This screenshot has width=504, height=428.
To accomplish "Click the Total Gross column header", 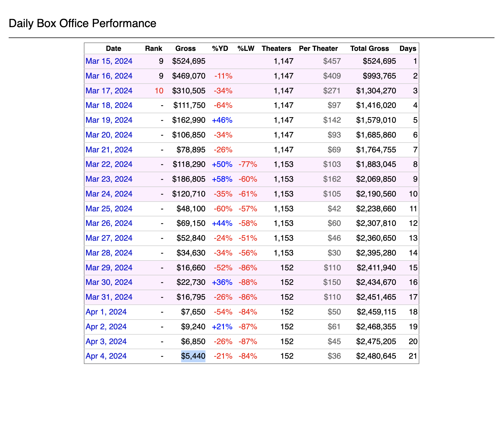I will pyautogui.click(x=370, y=49).
